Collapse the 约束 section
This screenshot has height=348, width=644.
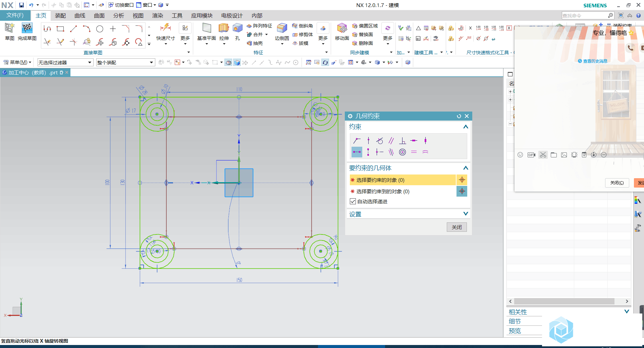pyautogui.click(x=466, y=127)
